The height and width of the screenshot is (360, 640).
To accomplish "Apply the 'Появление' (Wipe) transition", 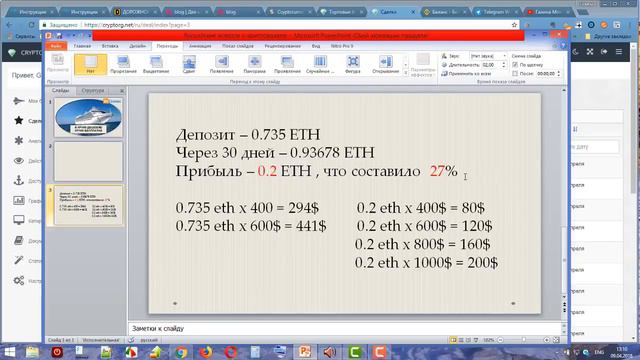I will 222,64.
